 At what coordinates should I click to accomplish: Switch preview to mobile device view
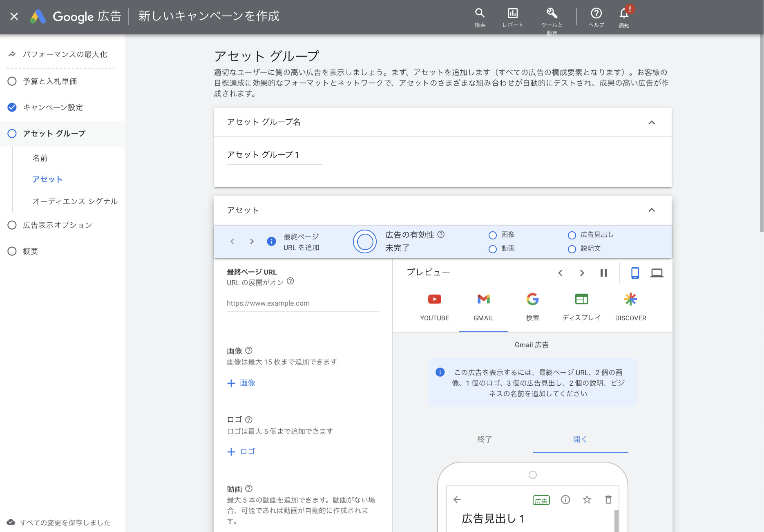click(x=635, y=273)
